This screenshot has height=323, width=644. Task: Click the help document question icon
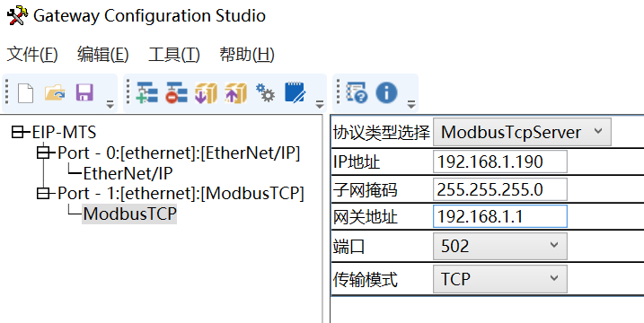coord(357,92)
